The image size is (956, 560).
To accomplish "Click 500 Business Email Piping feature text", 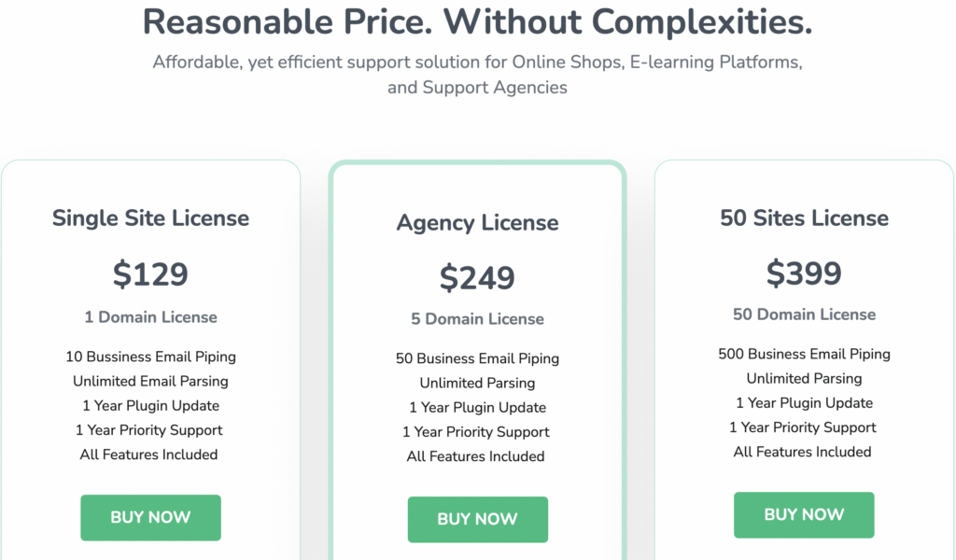I will pyautogui.click(x=804, y=354).
